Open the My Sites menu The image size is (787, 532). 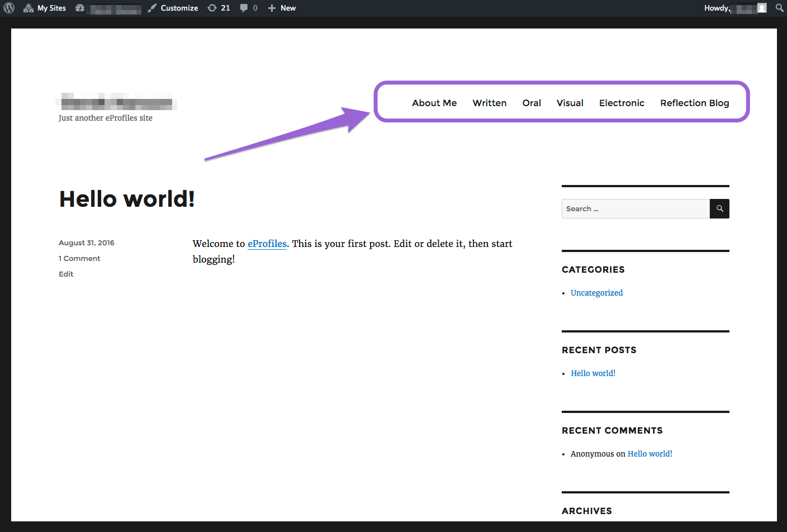(45, 8)
